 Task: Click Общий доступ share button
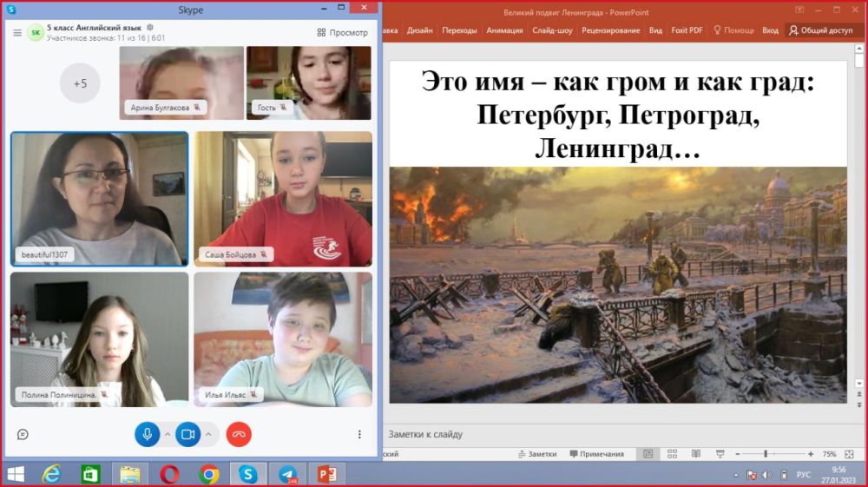pyautogui.click(x=821, y=30)
